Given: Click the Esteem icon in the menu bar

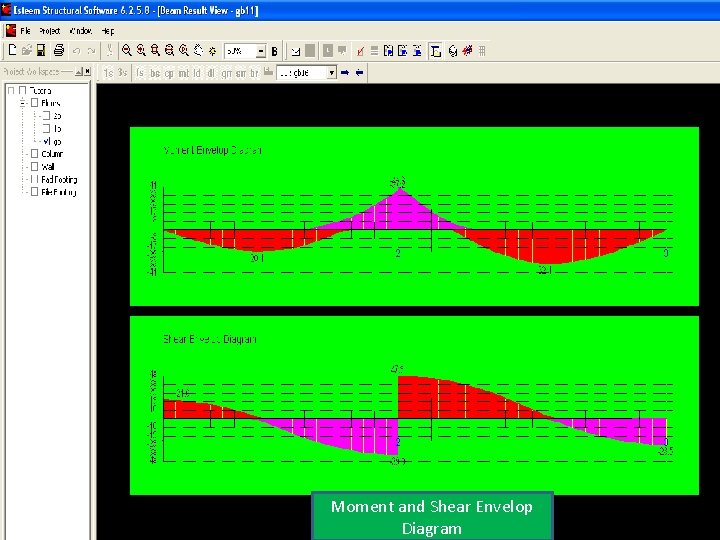Looking at the screenshot, I should pos(11,31).
